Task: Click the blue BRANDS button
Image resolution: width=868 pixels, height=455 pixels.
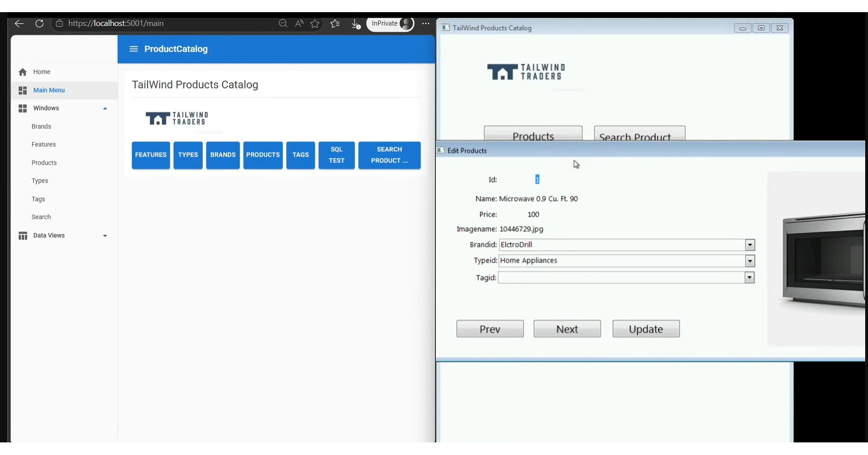Action: point(223,155)
